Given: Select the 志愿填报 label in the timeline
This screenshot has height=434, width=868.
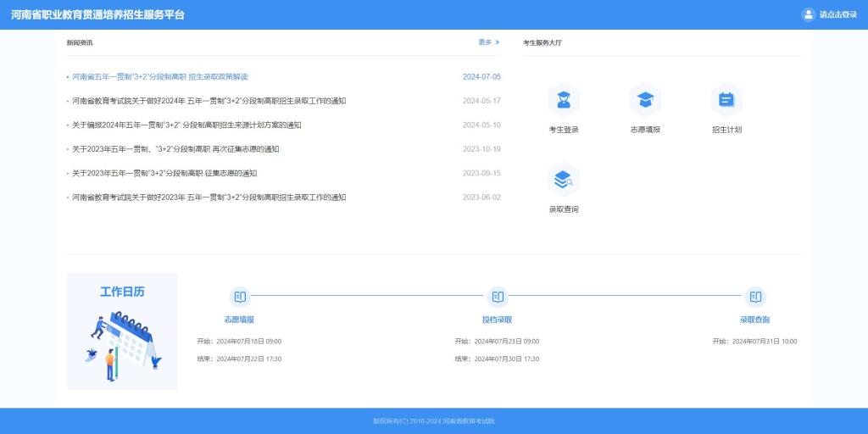Looking at the screenshot, I should pyautogui.click(x=239, y=320).
